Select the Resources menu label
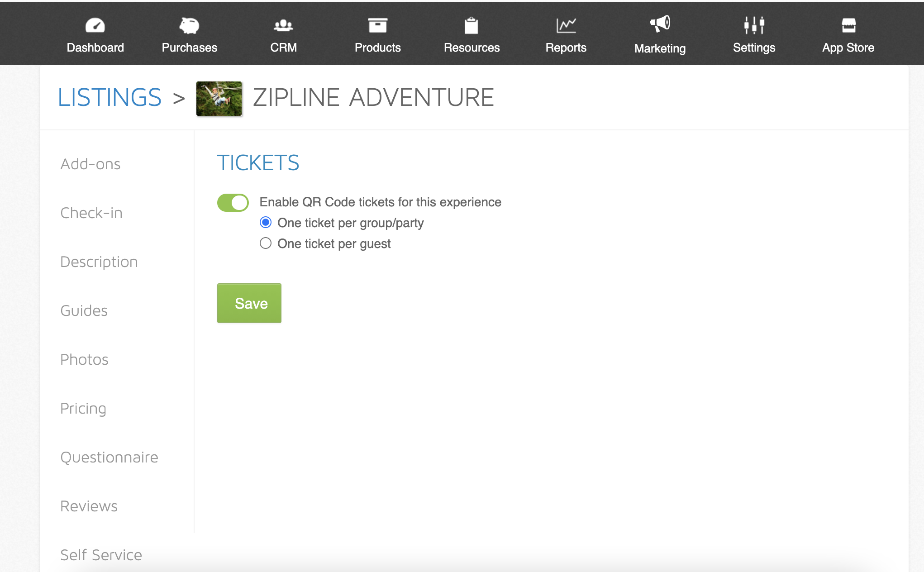Viewport: 924px width, 572px height. [472, 48]
